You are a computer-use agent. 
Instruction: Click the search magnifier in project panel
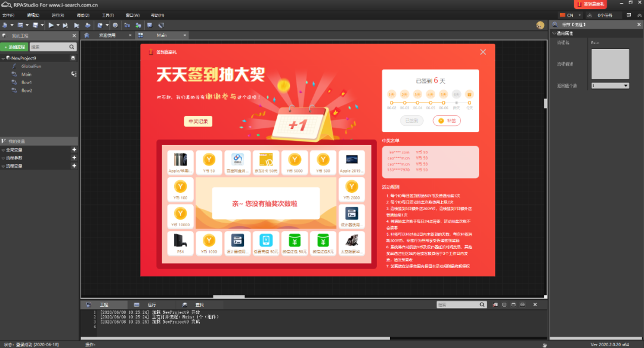click(x=72, y=47)
